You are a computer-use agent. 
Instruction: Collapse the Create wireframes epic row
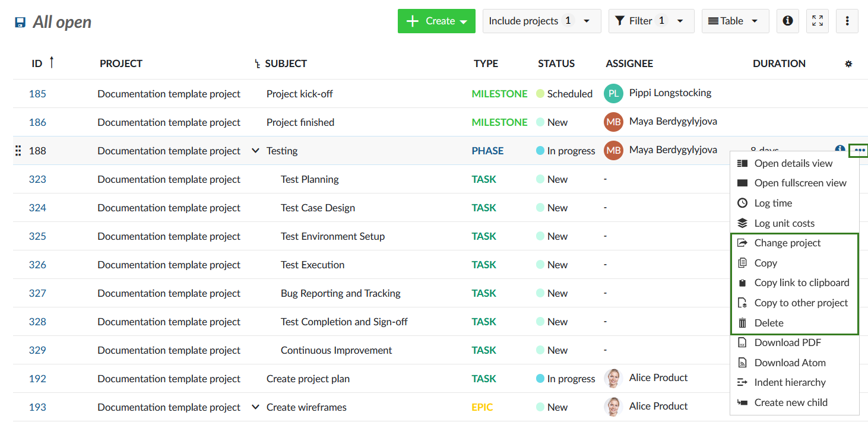(255, 407)
